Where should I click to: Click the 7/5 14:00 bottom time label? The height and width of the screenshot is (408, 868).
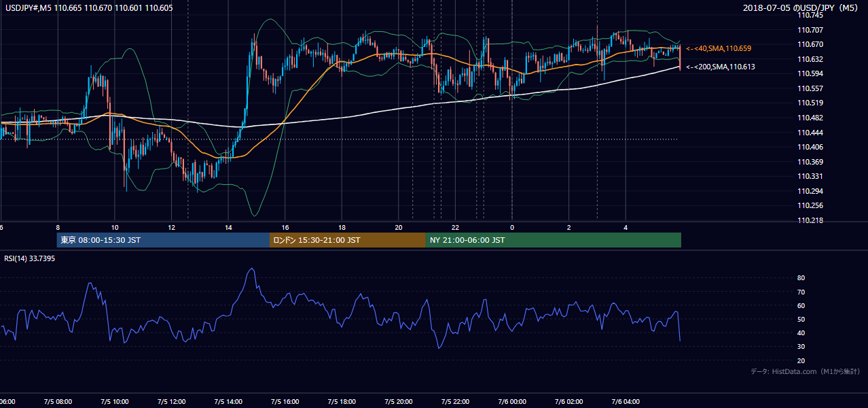(x=228, y=402)
